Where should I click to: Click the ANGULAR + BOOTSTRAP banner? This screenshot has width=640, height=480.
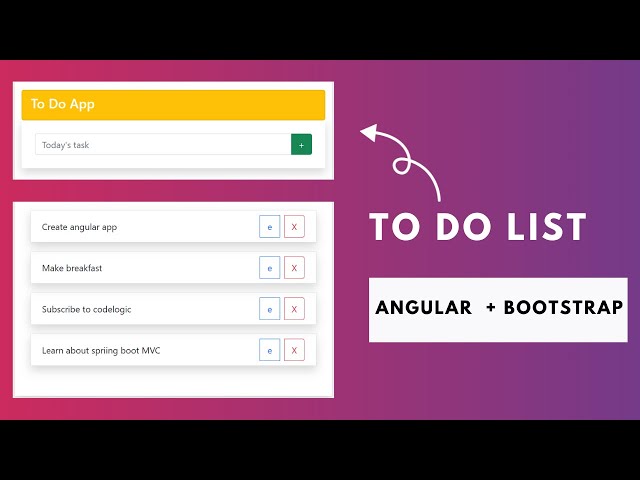(498, 310)
